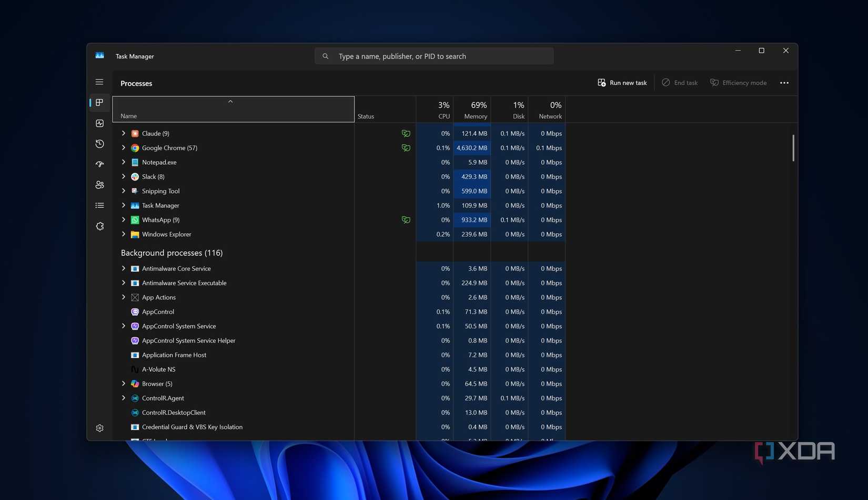Click Chrome's 4,630.2 MB memory cell

click(472, 148)
